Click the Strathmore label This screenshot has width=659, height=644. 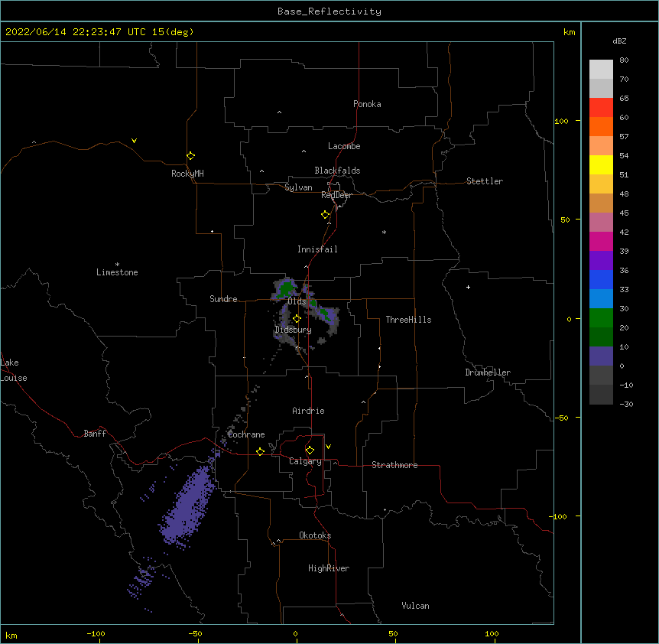394,465
